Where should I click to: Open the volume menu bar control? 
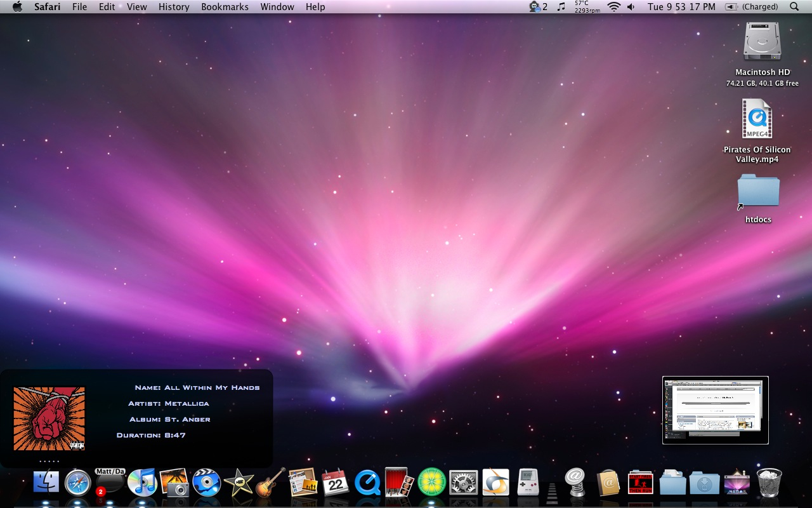(631, 6)
